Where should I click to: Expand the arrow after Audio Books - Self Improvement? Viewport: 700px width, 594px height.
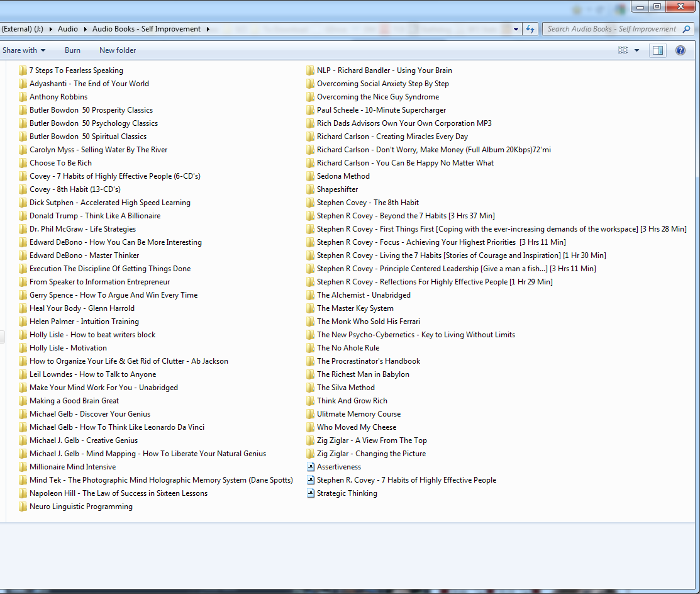[x=208, y=29]
